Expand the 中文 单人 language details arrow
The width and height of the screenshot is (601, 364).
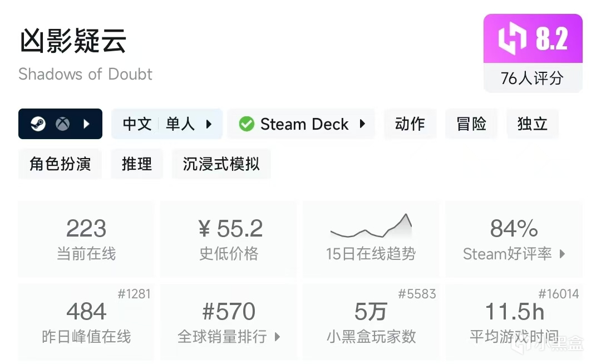click(x=209, y=124)
